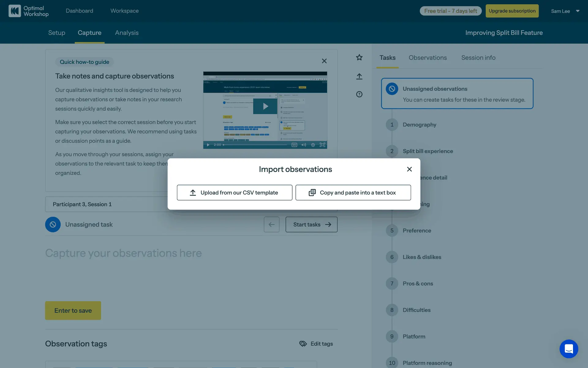Click the Optimal Workshop logo
The height and width of the screenshot is (368, 588).
(x=28, y=11)
